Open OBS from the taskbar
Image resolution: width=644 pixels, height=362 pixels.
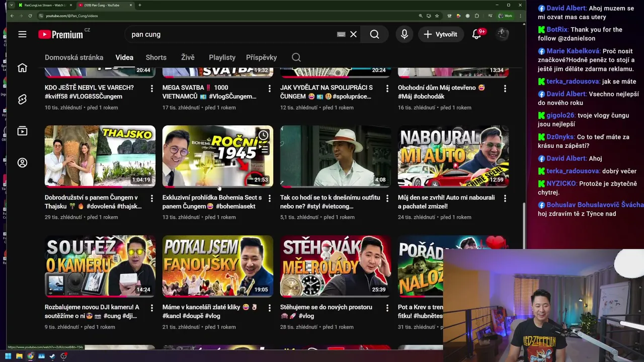[63, 356]
